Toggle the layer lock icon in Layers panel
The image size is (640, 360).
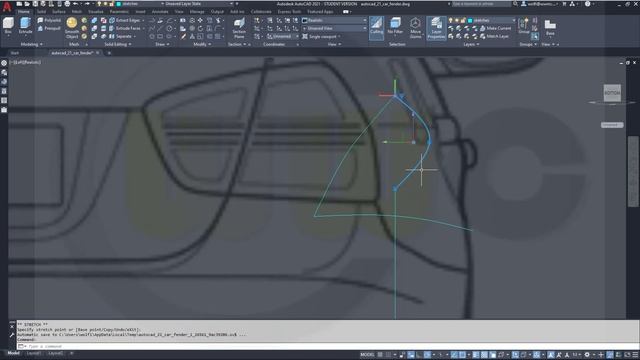tap(463, 20)
